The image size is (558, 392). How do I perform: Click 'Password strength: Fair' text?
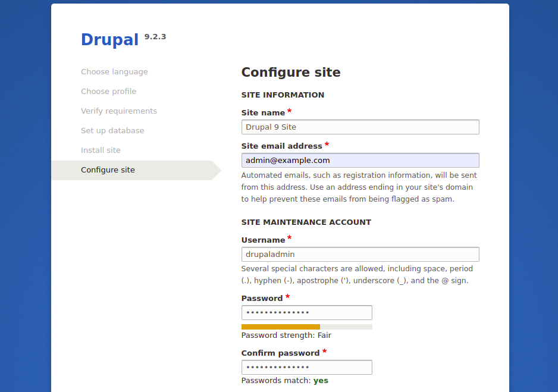(x=286, y=335)
